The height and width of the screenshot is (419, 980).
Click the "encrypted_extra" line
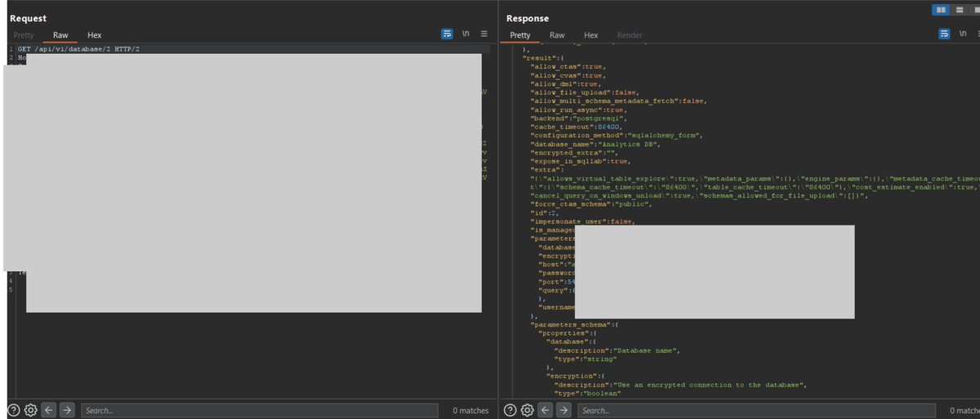(x=575, y=152)
